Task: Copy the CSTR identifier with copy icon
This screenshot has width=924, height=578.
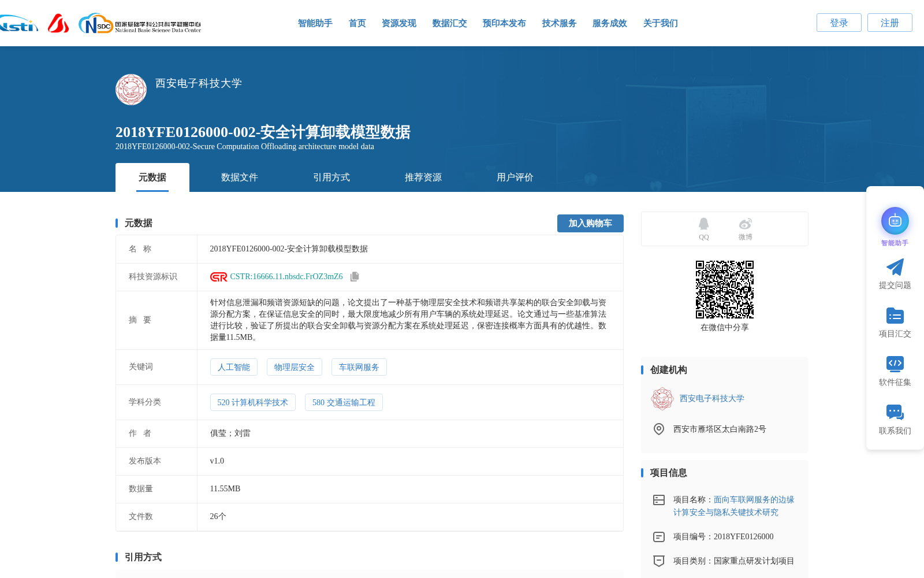Action: 355,277
